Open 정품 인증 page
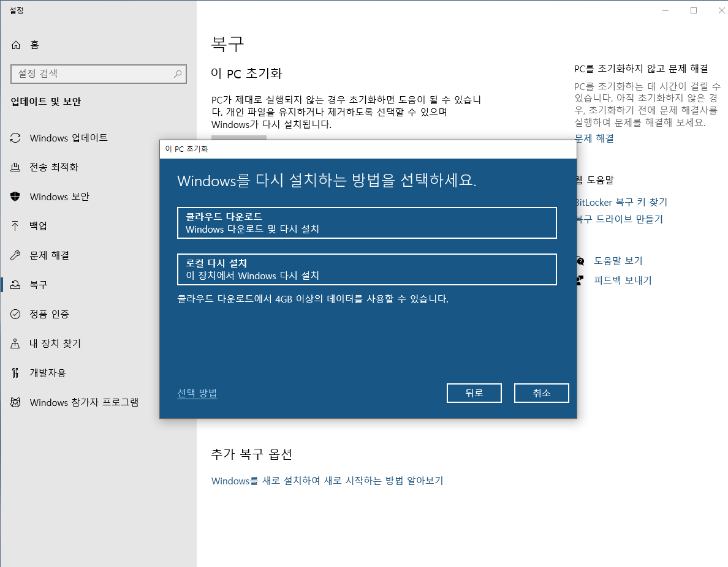 coord(49,314)
